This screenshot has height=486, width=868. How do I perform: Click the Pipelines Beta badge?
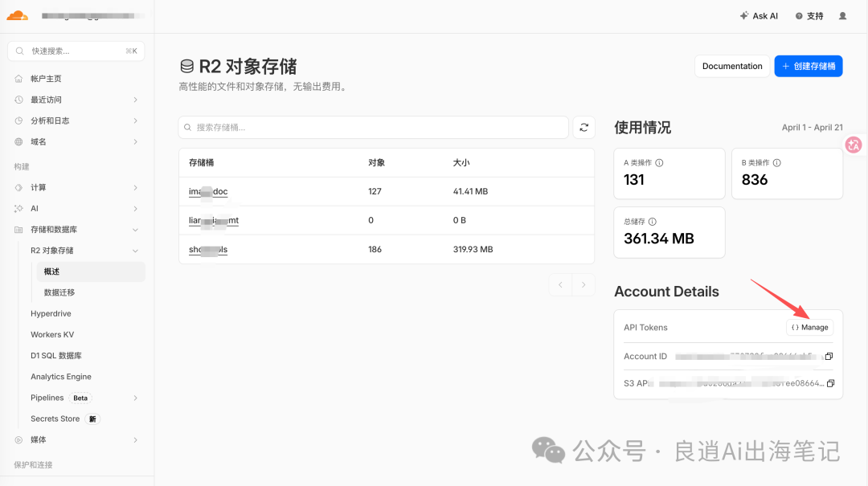point(80,398)
